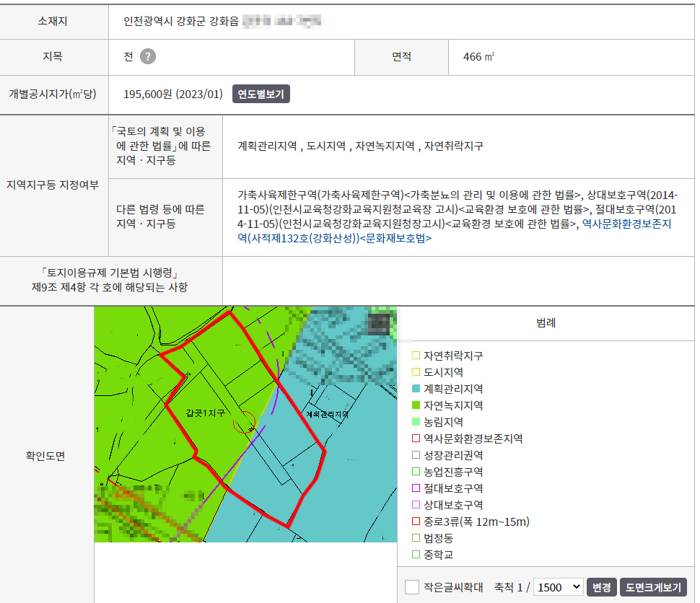The width and height of the screenshot is (700, 603).
Task: Click the red 역사문화환경보존지역 legend box
Action: coord(416,439)
